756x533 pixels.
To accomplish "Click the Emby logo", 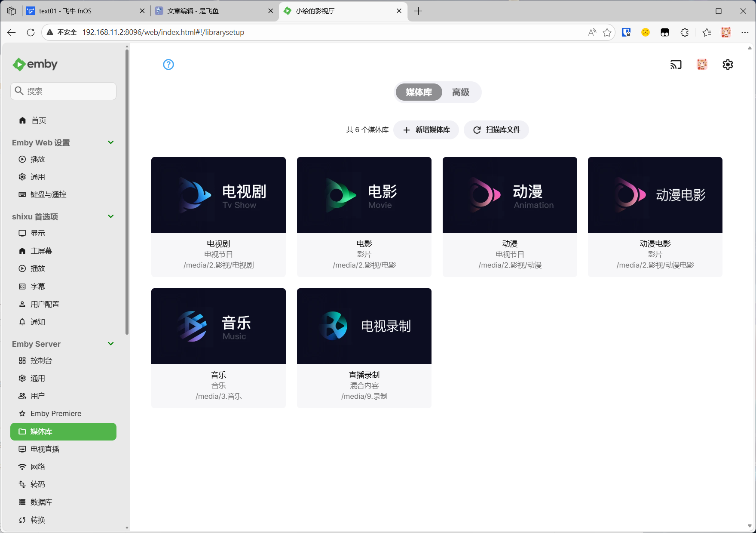I will tap(35, 65).
